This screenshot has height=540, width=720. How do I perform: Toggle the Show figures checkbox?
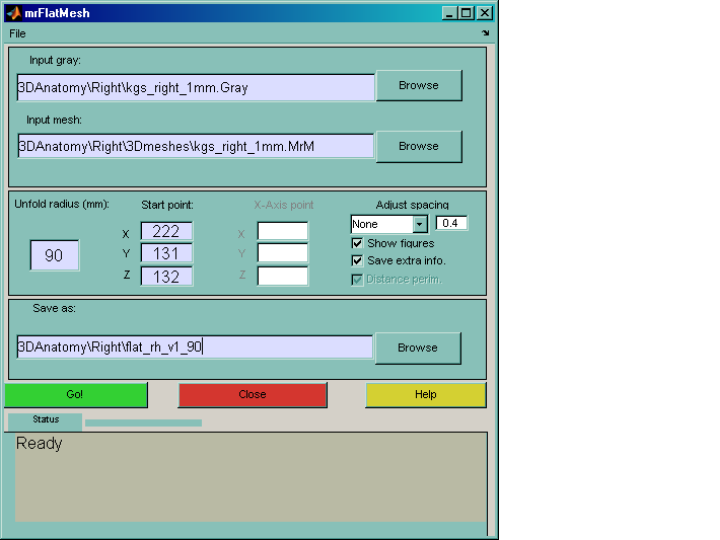357,243
